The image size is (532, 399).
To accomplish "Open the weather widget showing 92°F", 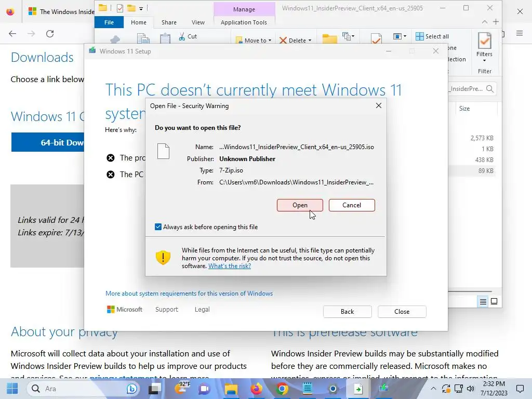I will coord(182,389).
